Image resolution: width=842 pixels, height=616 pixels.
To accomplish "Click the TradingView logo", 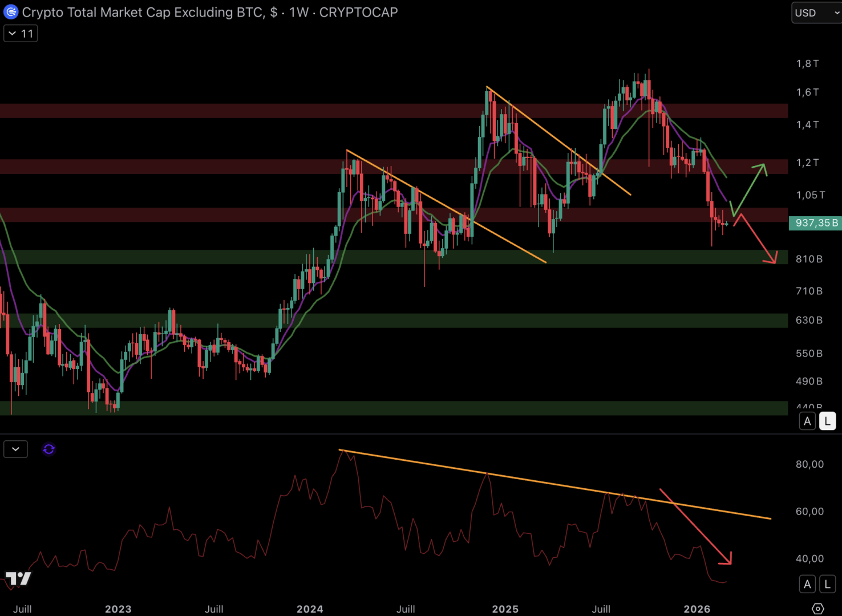I will (18, 578).
